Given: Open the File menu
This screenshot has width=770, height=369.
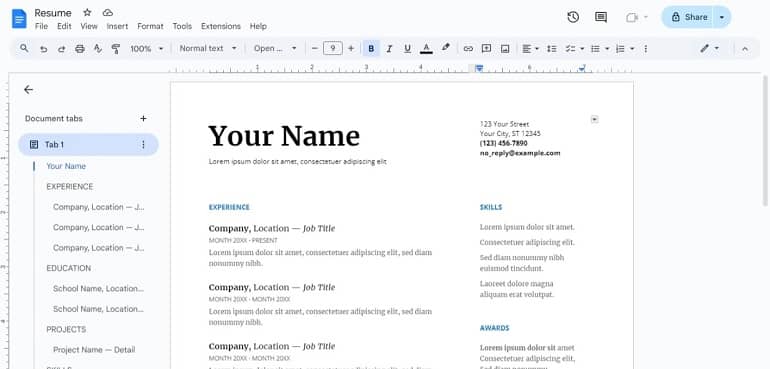Looking at the screenshot, I should [41, 27].
